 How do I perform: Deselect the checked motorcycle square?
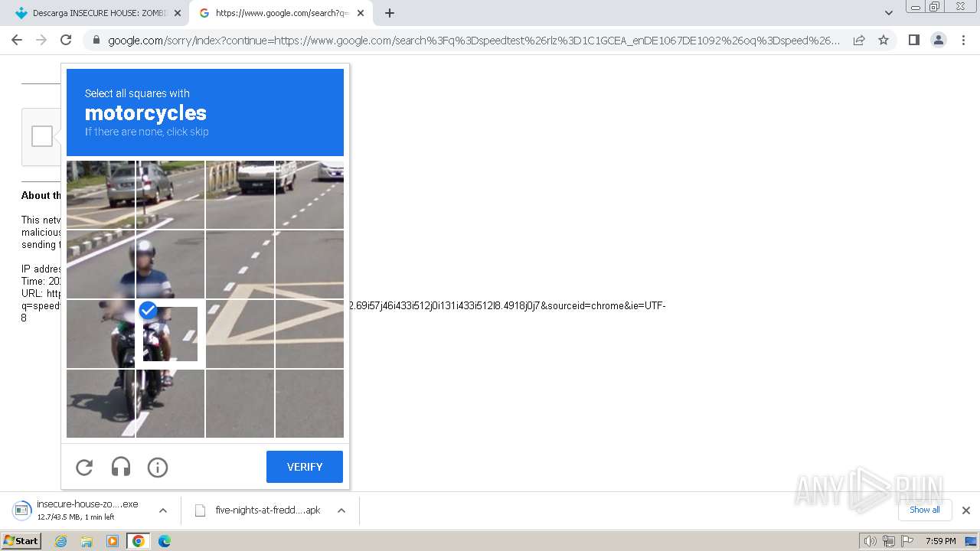(x=170, y=334)
